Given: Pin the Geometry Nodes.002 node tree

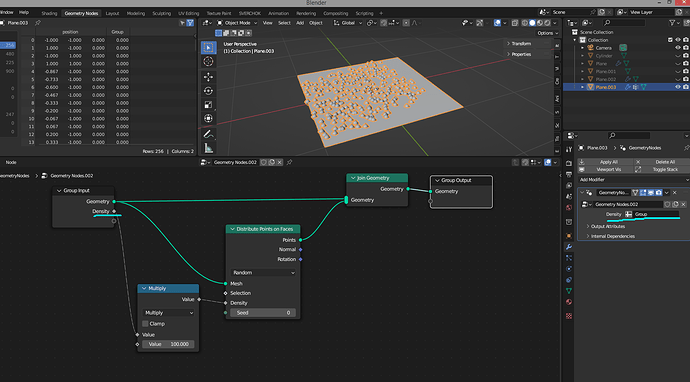Looking at the screenshot, I should pyautogui.click(x=290, y=162).
